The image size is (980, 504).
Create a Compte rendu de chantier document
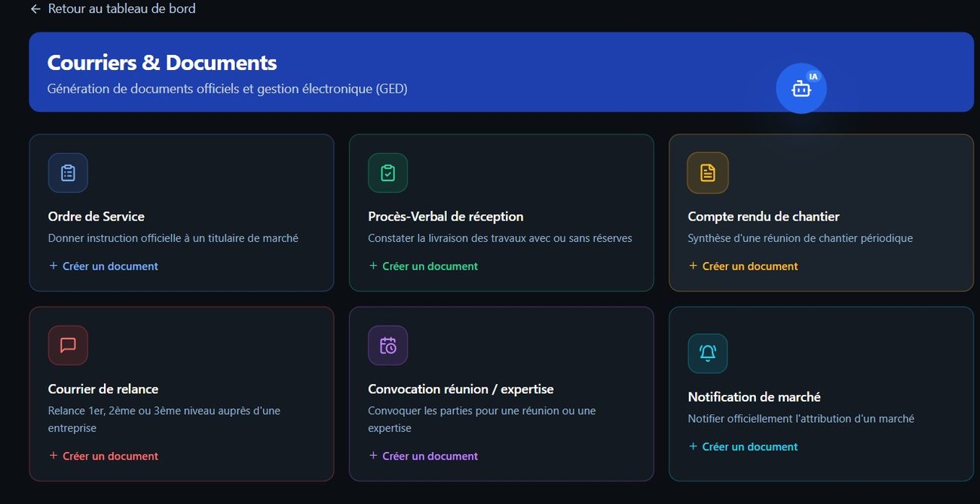[x=743, y=266]
